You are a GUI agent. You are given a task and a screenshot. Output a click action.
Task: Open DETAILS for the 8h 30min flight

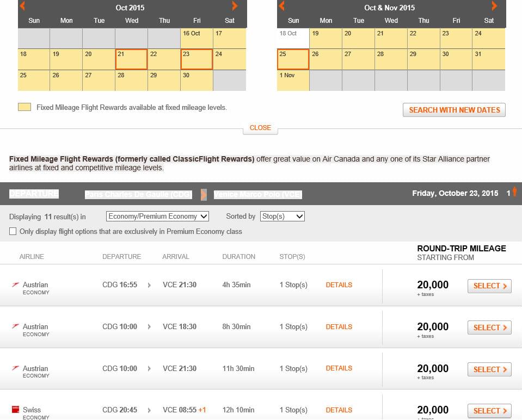click(x=339, y=327)
